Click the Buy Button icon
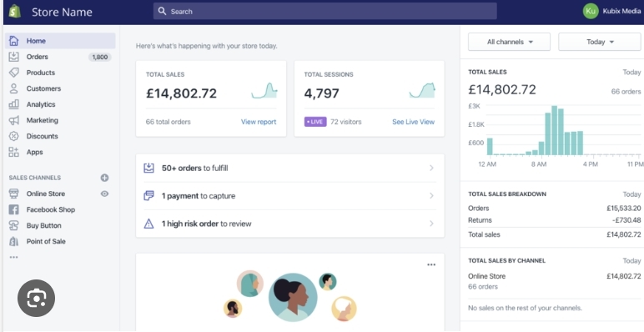 coord(13,225)
